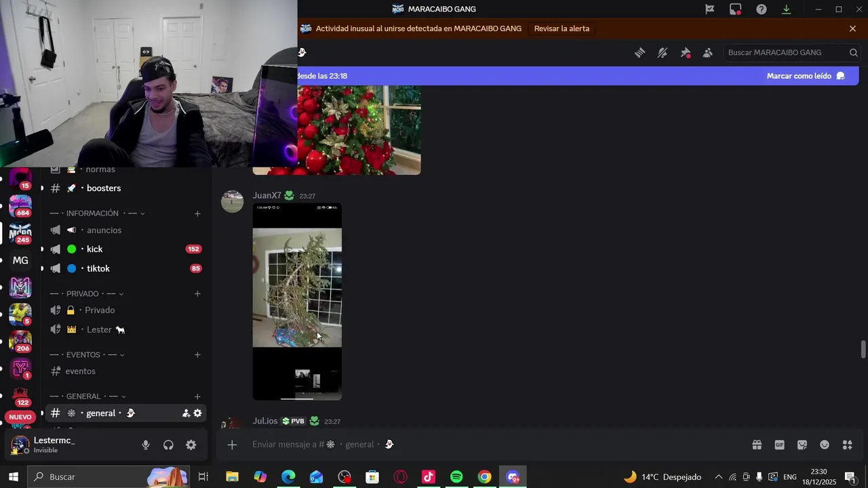
Task: Open the server icon with 122 badge
Action: 20,396
